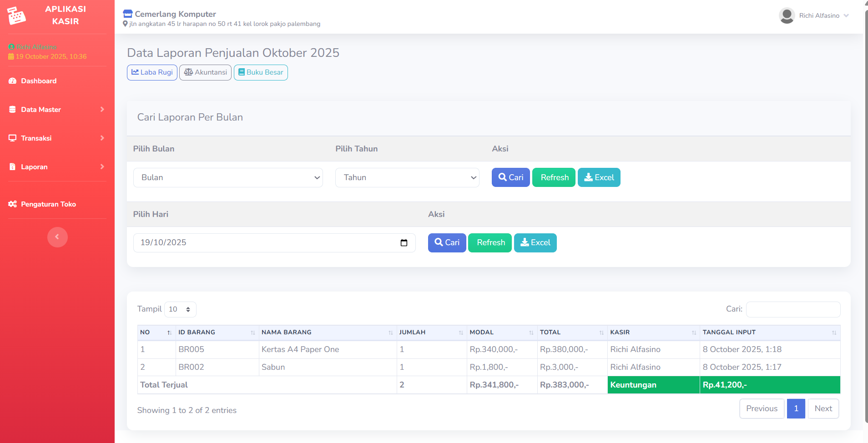Open the Bulan month dropdown
The width and height of the screenshot is (868, 443).
point(228,178)
